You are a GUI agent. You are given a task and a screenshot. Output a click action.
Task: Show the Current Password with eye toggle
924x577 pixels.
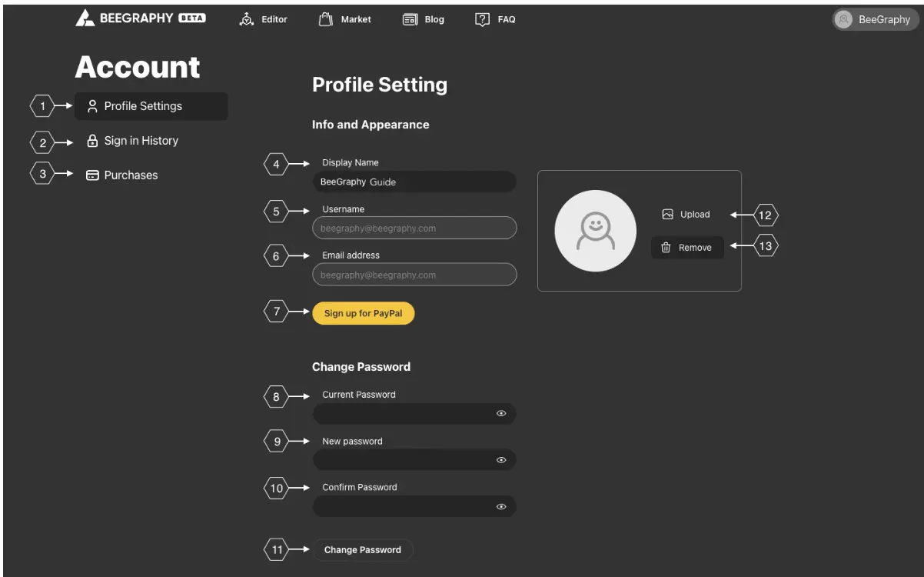click(x=502, y=414)
